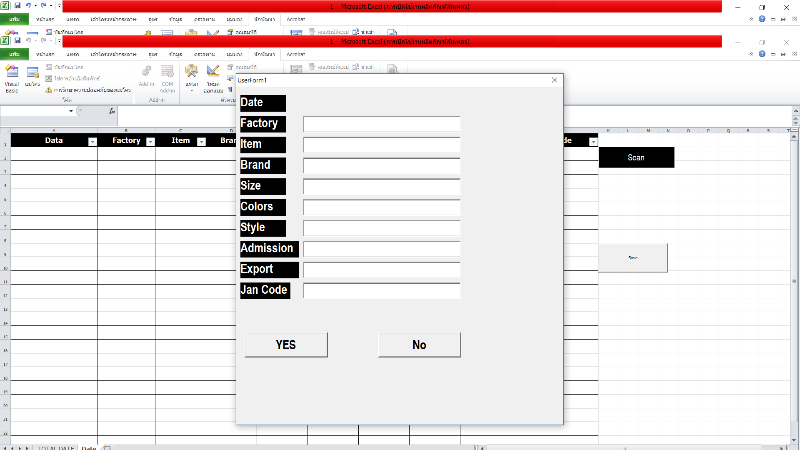Click the Factory text input field
800x450 pixels.
tap(381, 124)
